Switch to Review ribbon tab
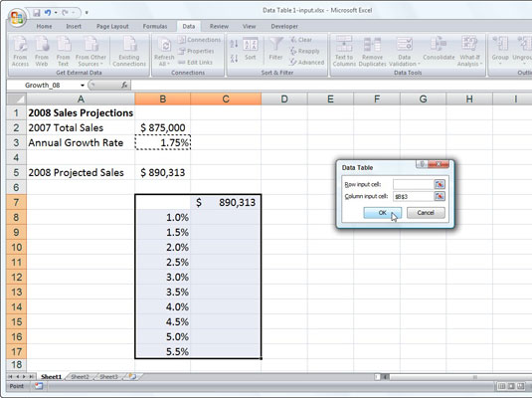This screenshot has width=532, height=398. click(219, 26)
